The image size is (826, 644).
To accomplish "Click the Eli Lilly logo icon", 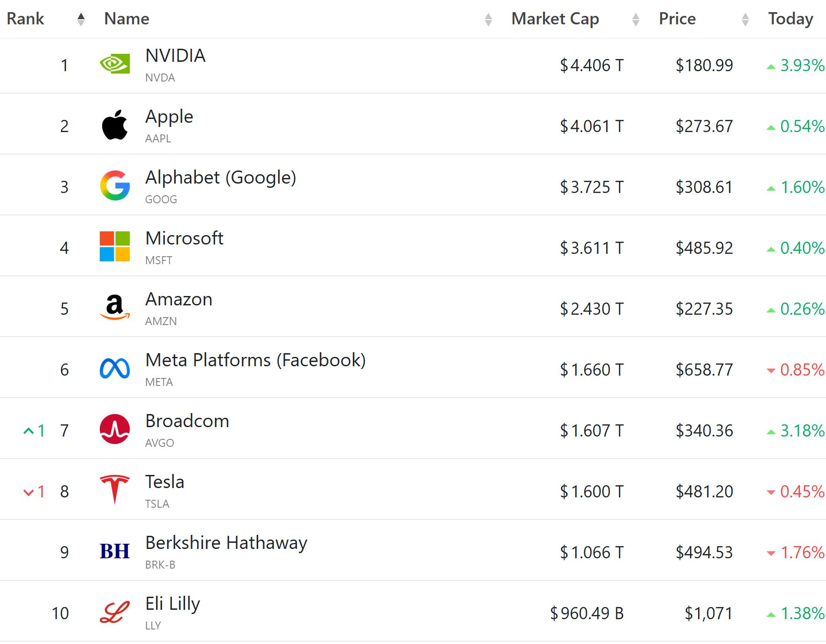I will point(115,612).
